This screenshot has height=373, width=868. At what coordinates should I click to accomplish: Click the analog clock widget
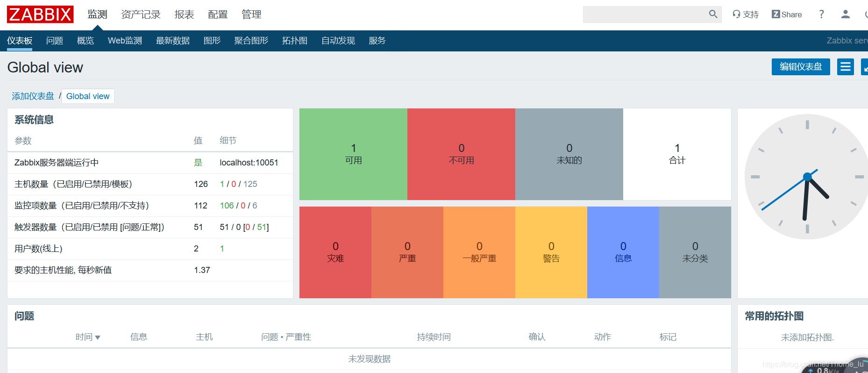(806, 177)
